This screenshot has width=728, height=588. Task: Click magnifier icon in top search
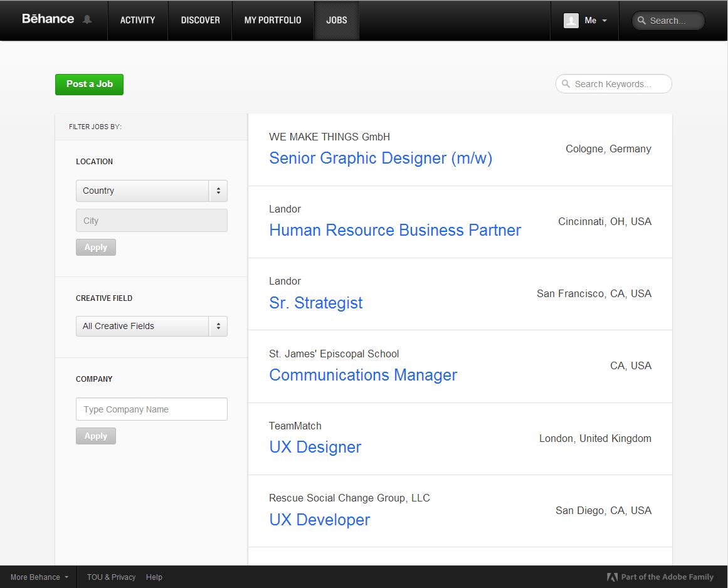tap(641, 21)
